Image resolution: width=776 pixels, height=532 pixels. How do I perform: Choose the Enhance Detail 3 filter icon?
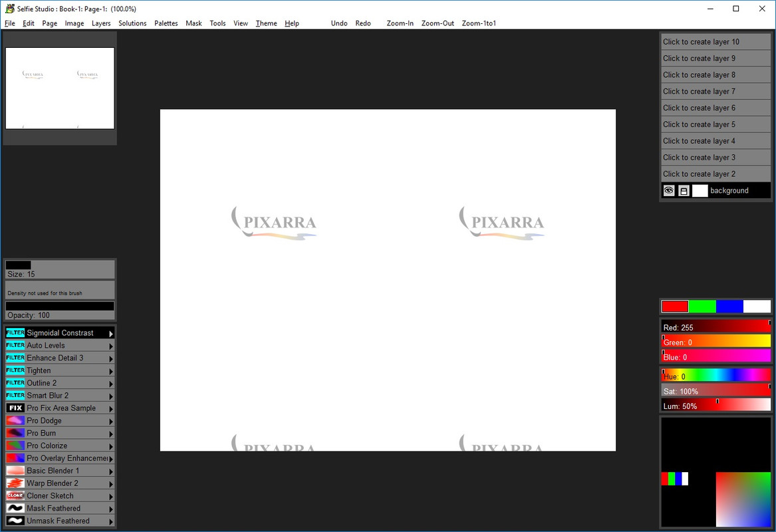15,357
